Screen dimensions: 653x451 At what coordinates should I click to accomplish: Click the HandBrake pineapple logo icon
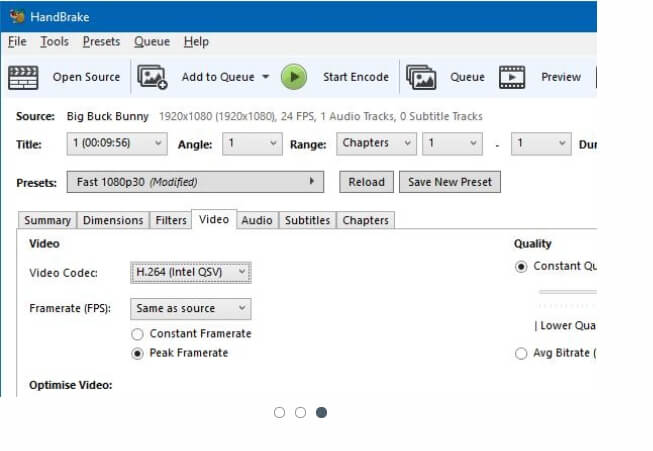(17, 17)
